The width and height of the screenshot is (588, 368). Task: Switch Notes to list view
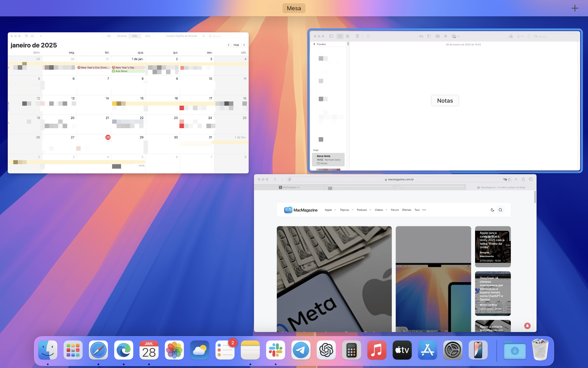pyautogui.click(x=340, y=36)
